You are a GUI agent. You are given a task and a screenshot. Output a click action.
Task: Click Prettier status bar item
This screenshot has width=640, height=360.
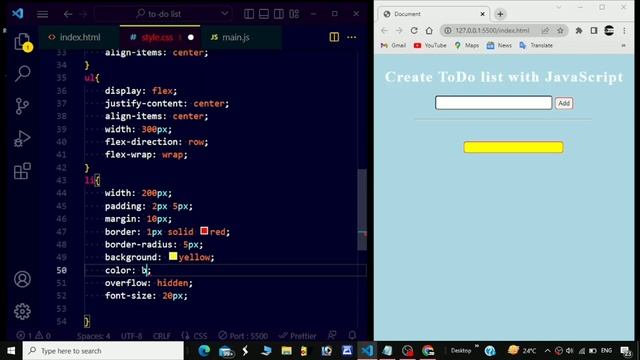point(298,336)
